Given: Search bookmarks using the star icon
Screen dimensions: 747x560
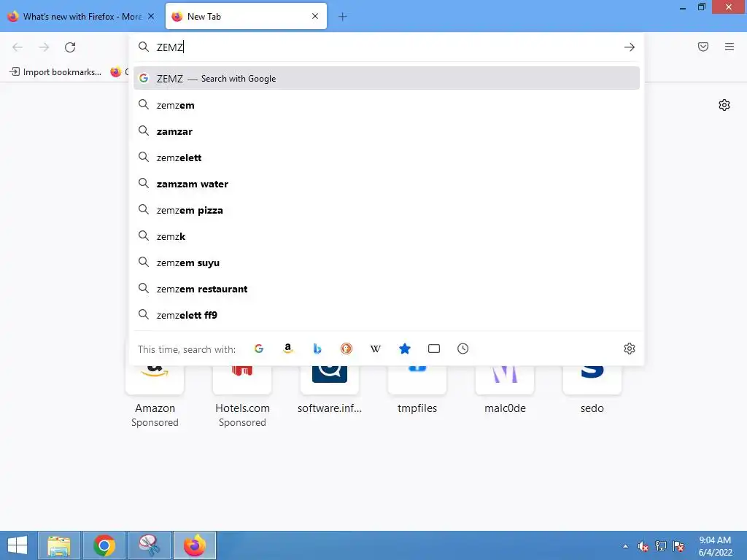Looking at the screenshot, I should (404, 349).
